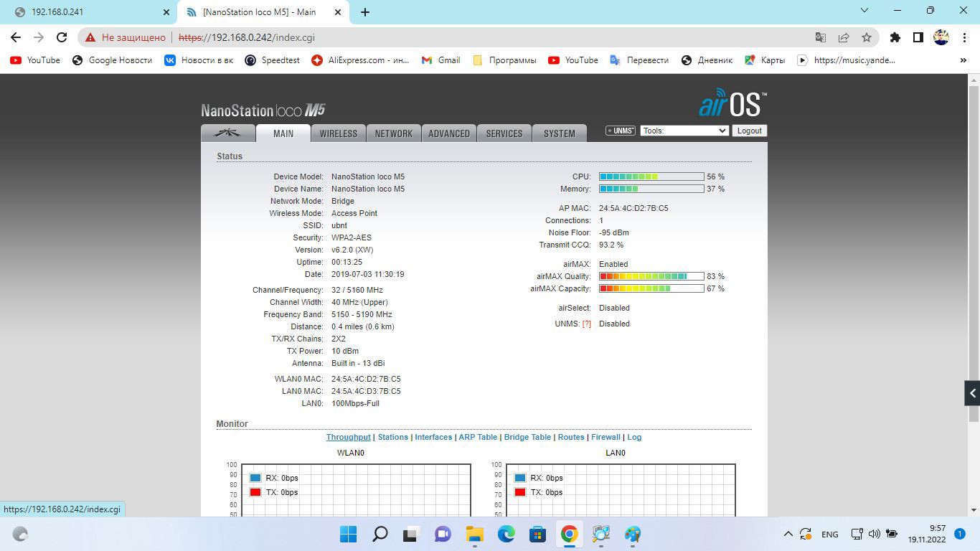Image resolution: width=980 pixels, height=551 pixels.
Task: Open the Перевести bookmark
Action: (639, 60)
